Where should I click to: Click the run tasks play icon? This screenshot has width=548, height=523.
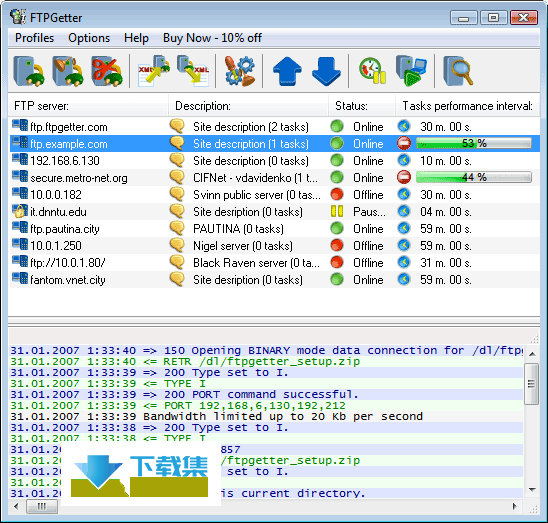[x=411, y=71]
